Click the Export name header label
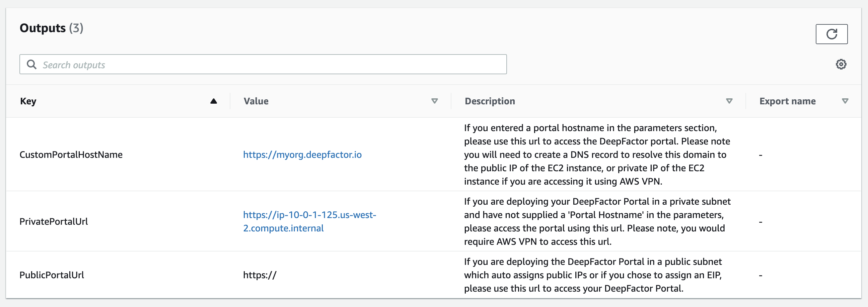This screenshot has width=868, height=307. pos(787,101)
